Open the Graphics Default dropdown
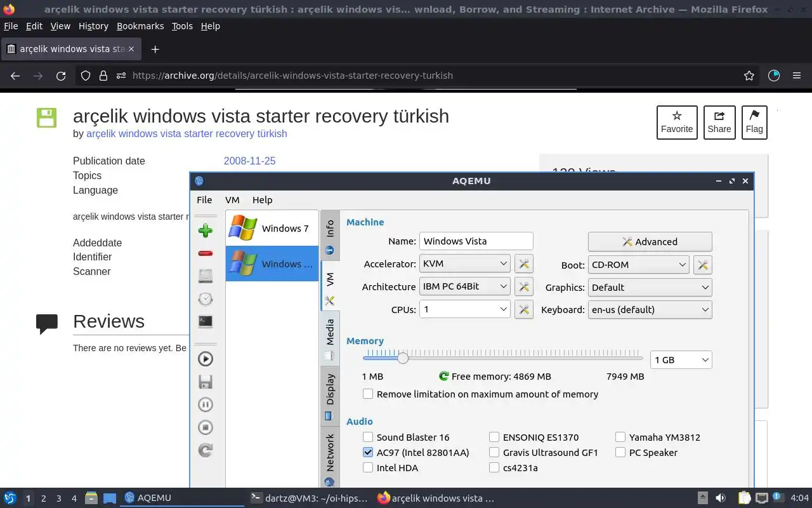This screenshot has width=812, height=508. pyautogui.click(x=650, y=287)
